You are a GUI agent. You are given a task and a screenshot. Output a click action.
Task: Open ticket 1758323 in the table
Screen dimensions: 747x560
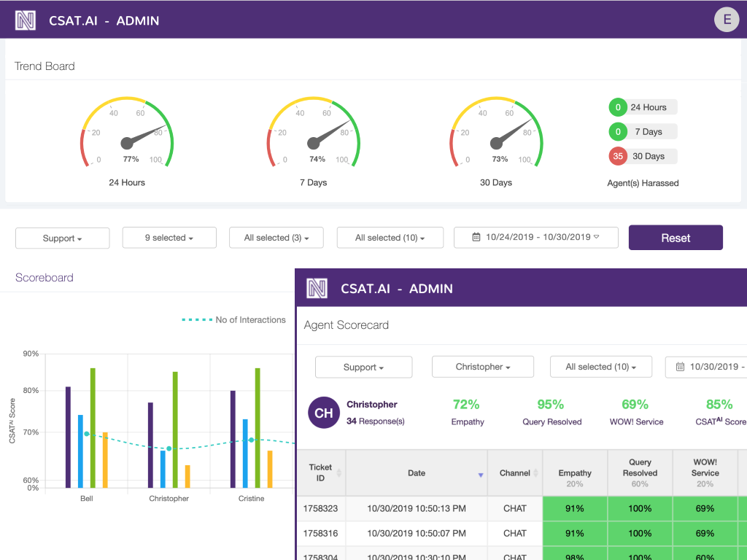coord(320,508)
